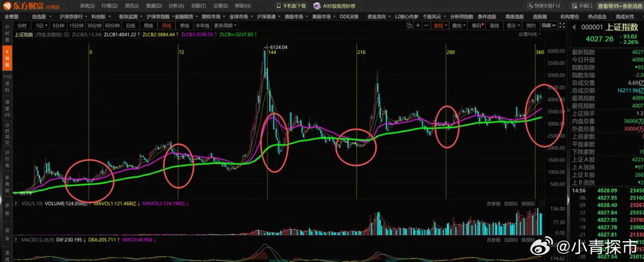Open 数据(D) menu
Image resolution: width=644 pixels, height=262 pixels.
click(x=153, y=6)
